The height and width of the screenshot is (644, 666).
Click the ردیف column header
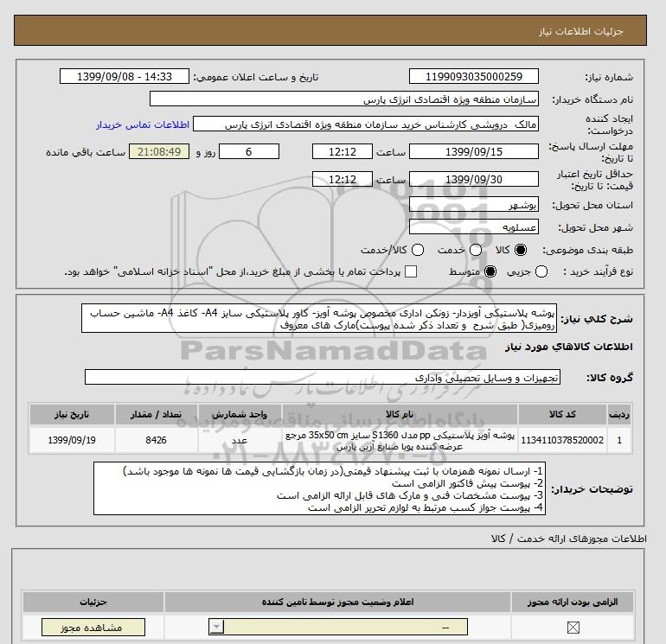[x=619, y=414]
